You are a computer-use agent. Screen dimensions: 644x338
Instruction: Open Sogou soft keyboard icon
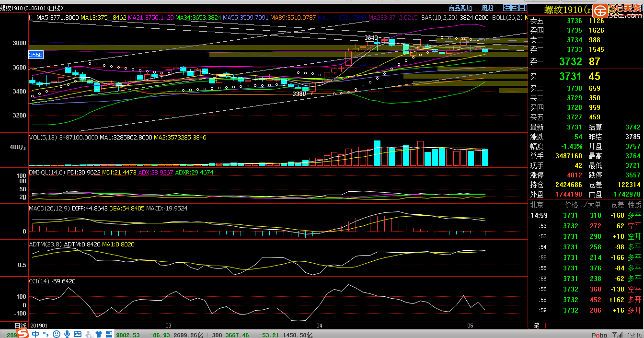pos(78,334)
